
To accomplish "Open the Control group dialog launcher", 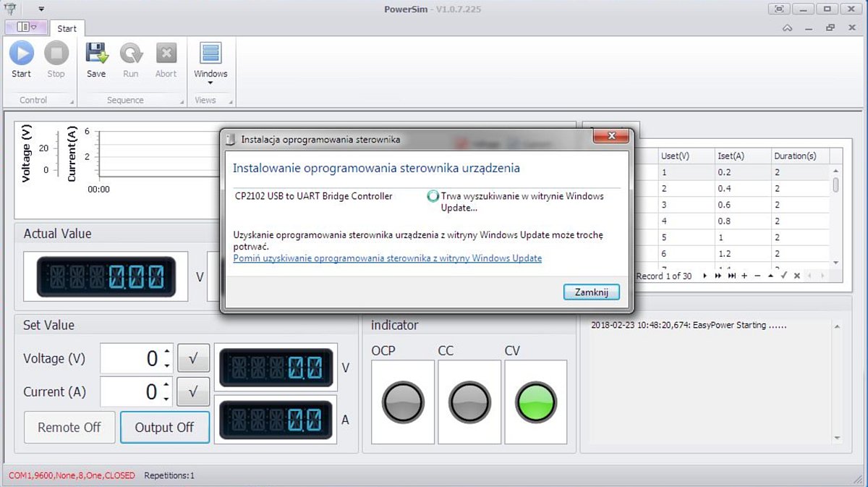I will [x=72, y=102].
